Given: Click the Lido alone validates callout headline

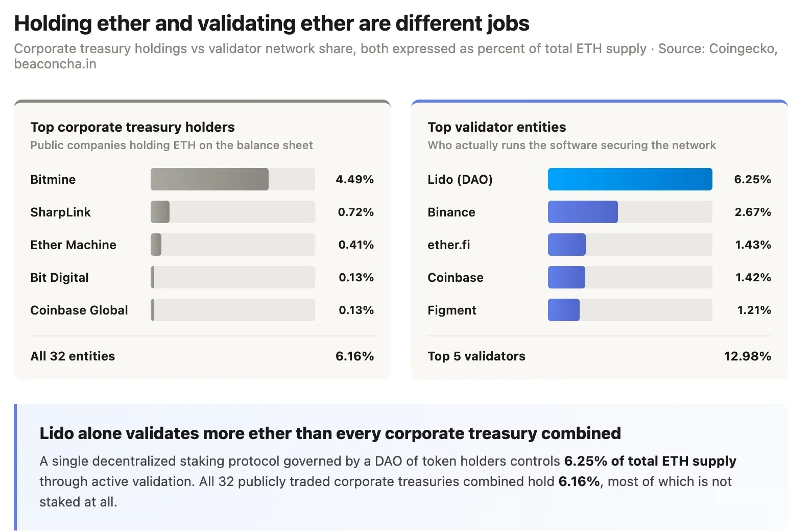Looking at the screenshot, I should [330, 433].
